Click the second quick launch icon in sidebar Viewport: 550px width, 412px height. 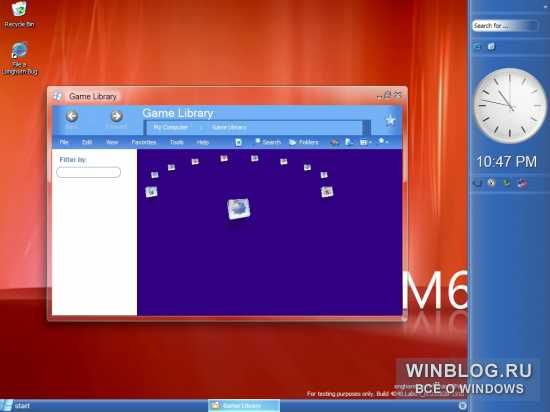(x=491, y=46)
